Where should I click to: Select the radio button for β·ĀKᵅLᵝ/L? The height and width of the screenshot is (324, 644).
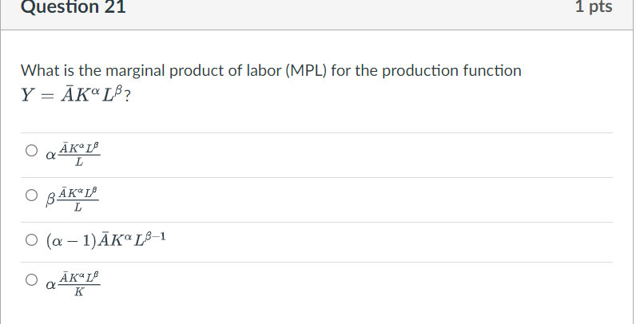31,195
